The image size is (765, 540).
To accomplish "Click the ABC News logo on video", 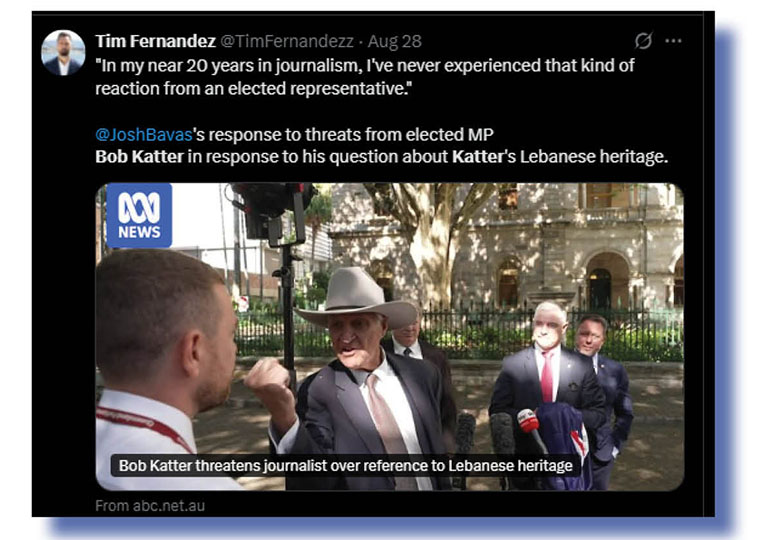I will point(139,215).
